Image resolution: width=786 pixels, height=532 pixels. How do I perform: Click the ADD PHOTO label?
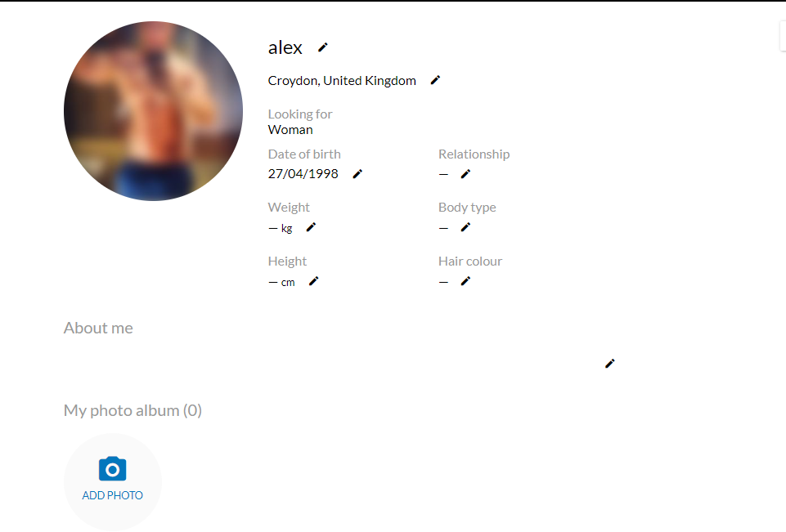click(112, 495)
